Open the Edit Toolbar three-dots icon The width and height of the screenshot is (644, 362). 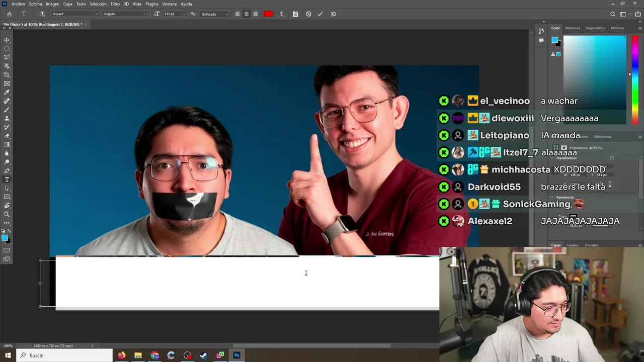tap(7, 222)
